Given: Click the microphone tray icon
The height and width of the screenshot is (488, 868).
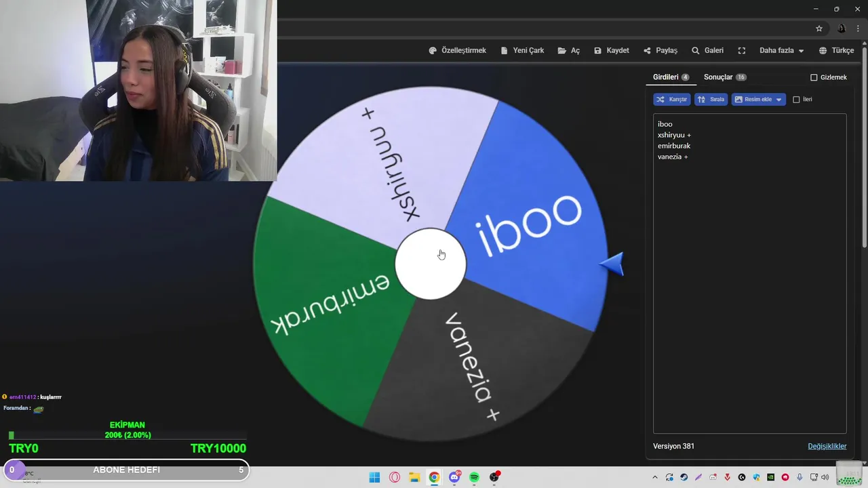Looking at the screenshot, I should (800, 477).
